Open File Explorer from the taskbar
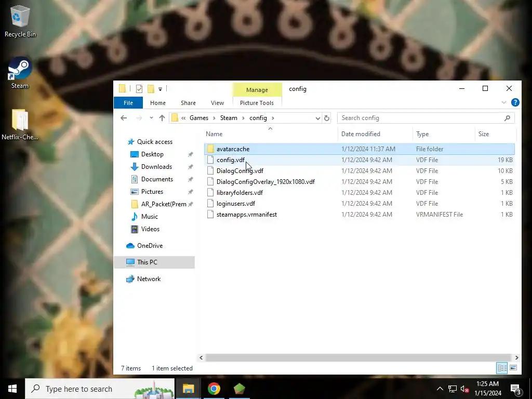 point(188,389)
